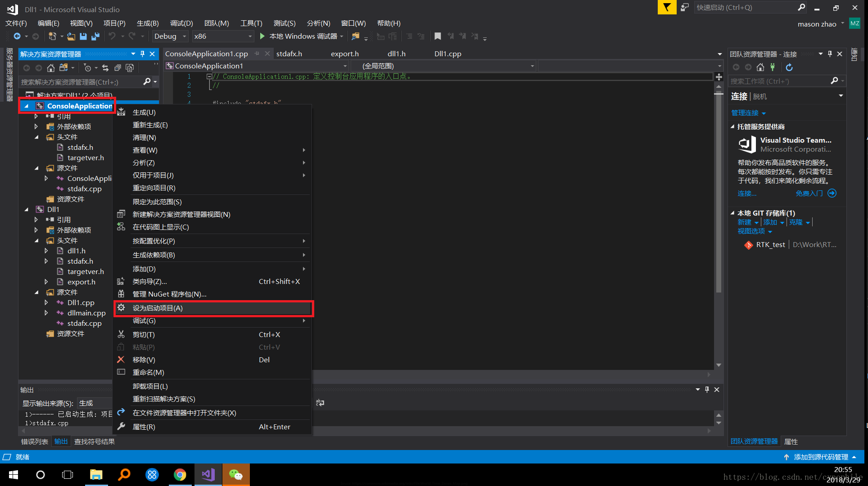Image resolution: width=868 pixels, height=486 pixels.
Task: Open the Debug configuration dropdown
Action: [170, 36]
